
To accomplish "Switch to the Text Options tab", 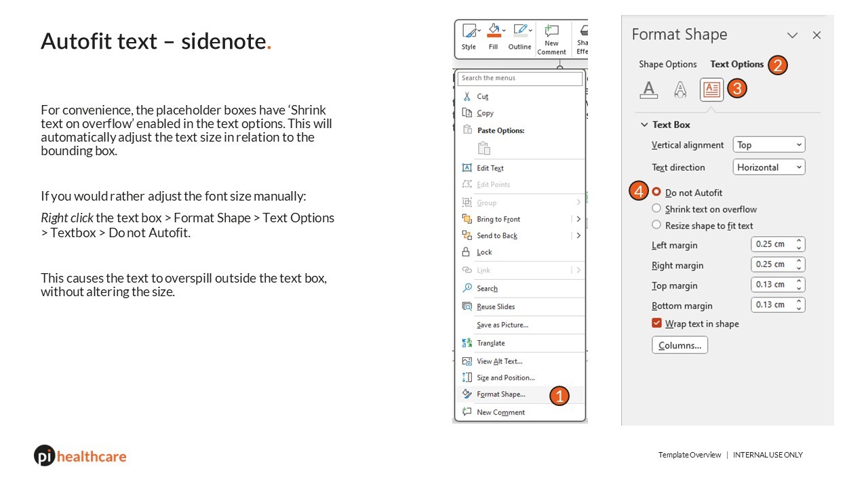I will click(x=737, y=64).
